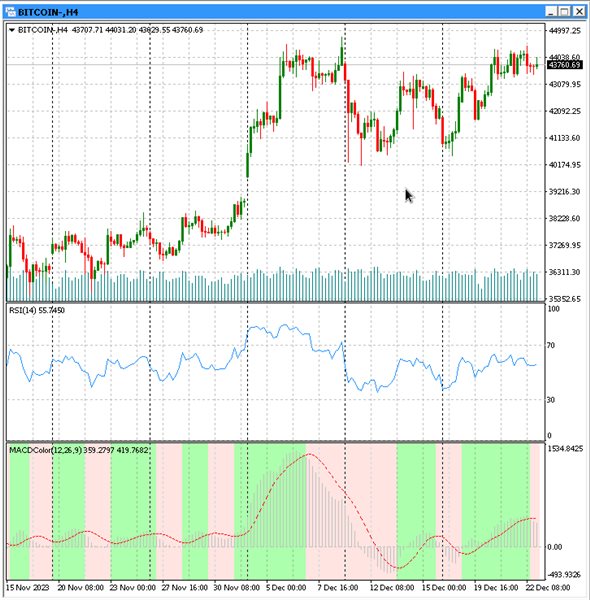The height and width of the screenshot is (600, 590).
Task: Click the RSI scale value 100
Action: click(554, 309)
